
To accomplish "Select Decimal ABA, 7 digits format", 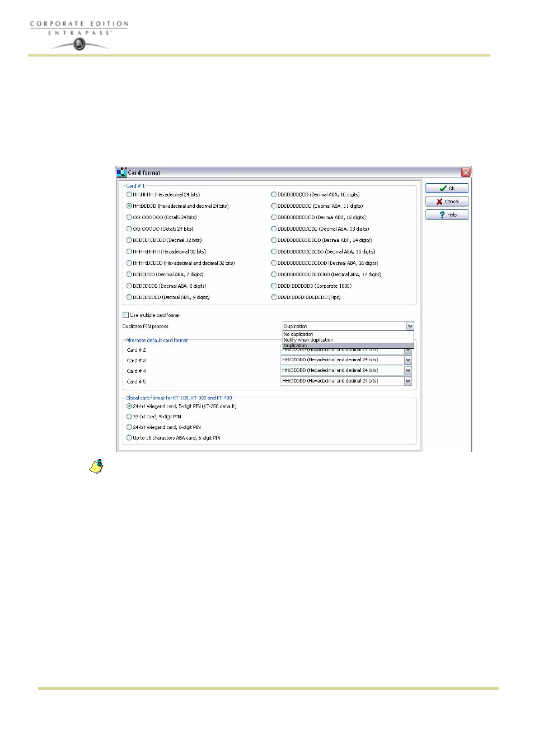I will pos(129,275).
